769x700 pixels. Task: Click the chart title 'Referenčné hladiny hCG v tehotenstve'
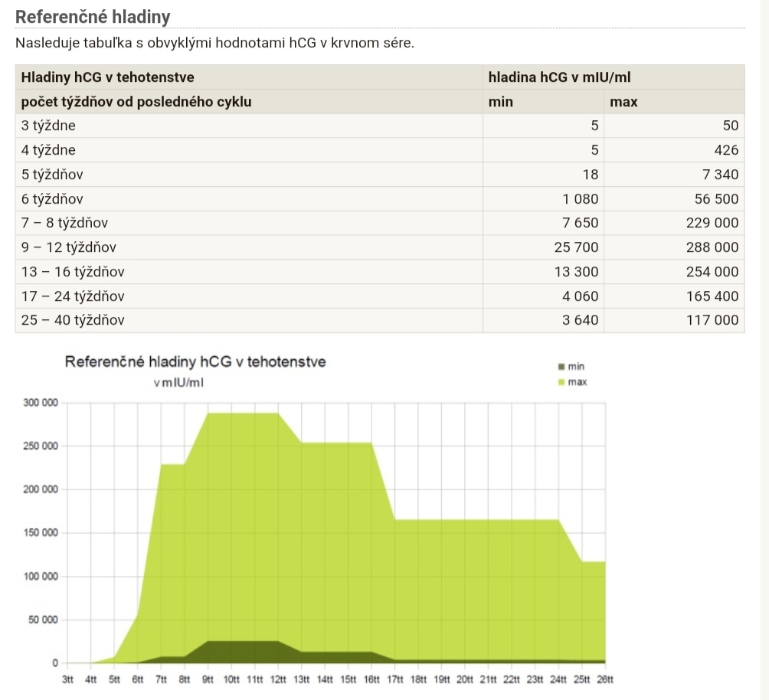[195, 361]
